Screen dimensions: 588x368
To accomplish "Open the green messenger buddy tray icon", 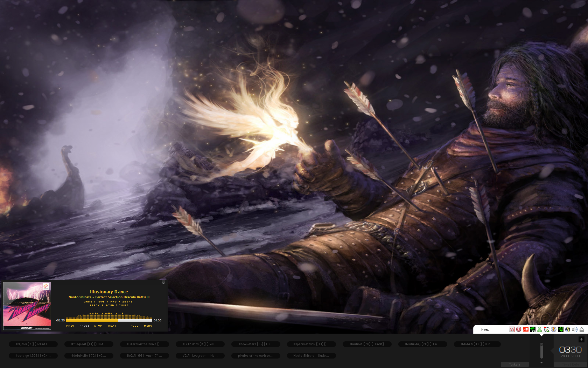I will tap(539, 329).
